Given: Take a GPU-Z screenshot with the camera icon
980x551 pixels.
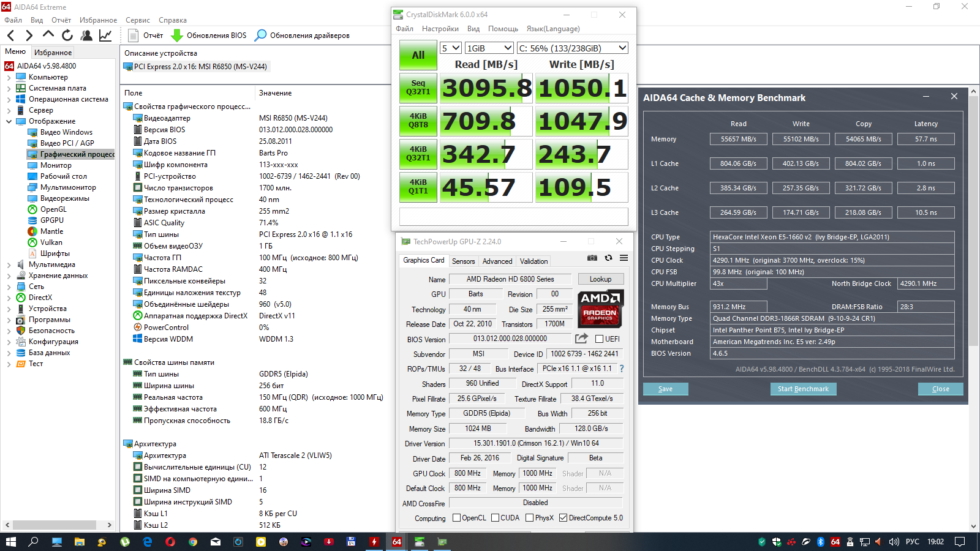Looking at the screenshot, I should tap(592, 258).
